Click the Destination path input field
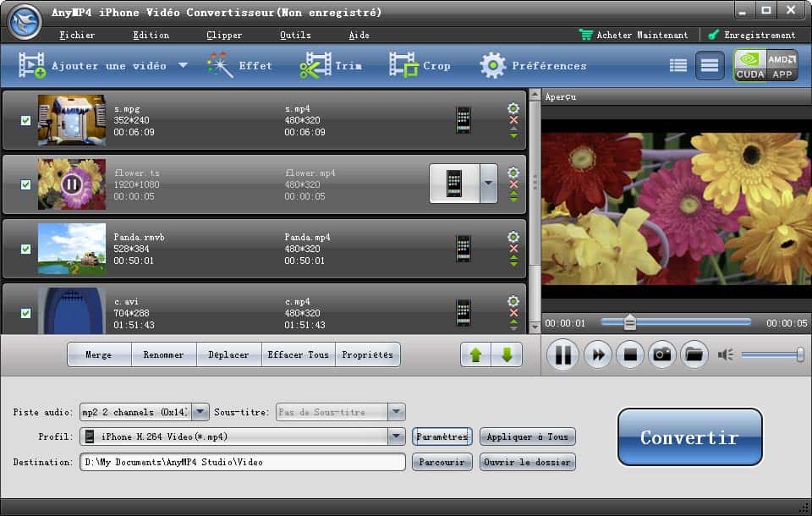812x516 pixels. [x=243, y=462]
